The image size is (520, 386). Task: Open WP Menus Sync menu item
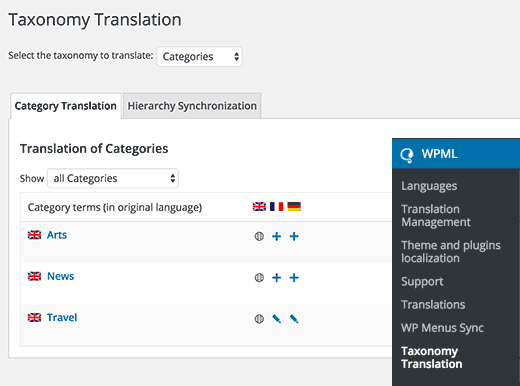tap(442, 328)
